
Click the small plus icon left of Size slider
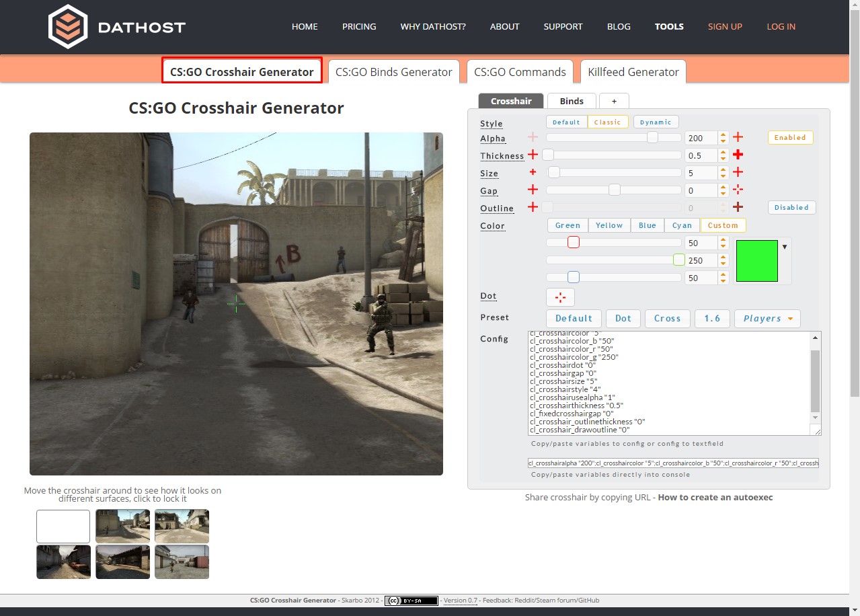(533, 172)
